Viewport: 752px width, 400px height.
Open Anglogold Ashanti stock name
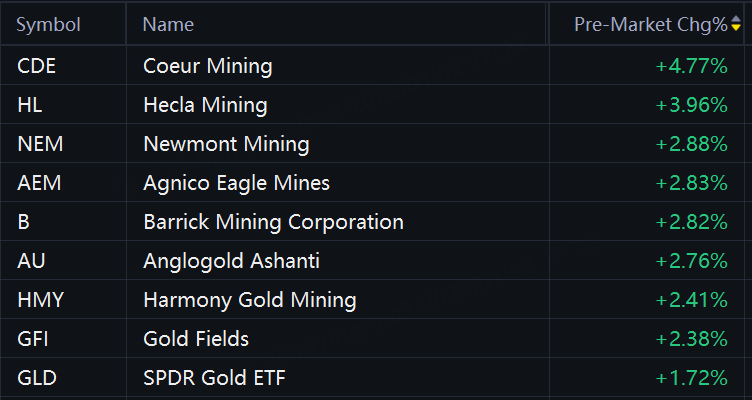tap(232, 261)
